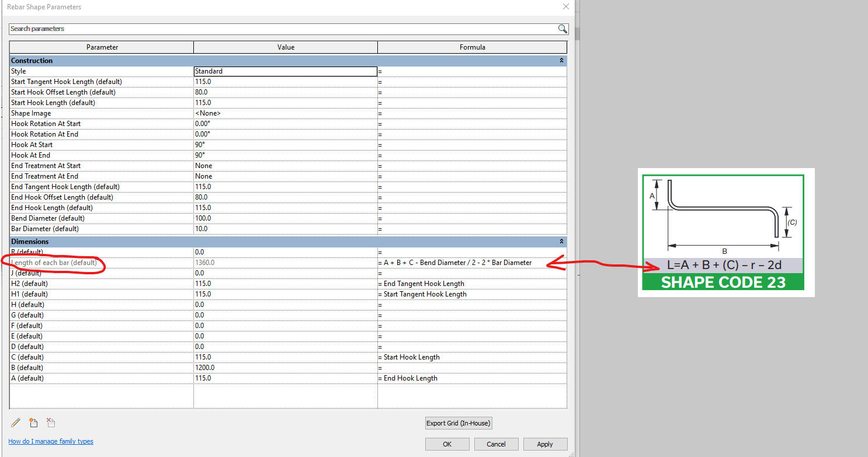Click the delete family type icon
The height and width of the screenshot is (457, 868).
pos(51,423)
